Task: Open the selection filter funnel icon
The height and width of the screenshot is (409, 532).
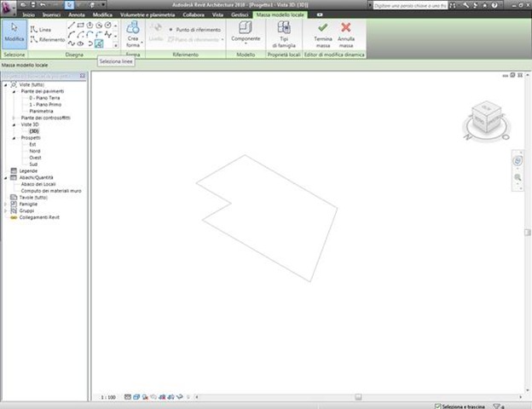Action: [498, 406]
